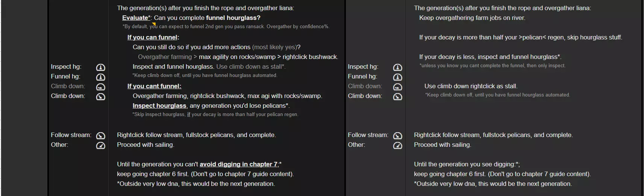Select the Funnel hg gauge icon, right panel

click(x=397, y=77)
